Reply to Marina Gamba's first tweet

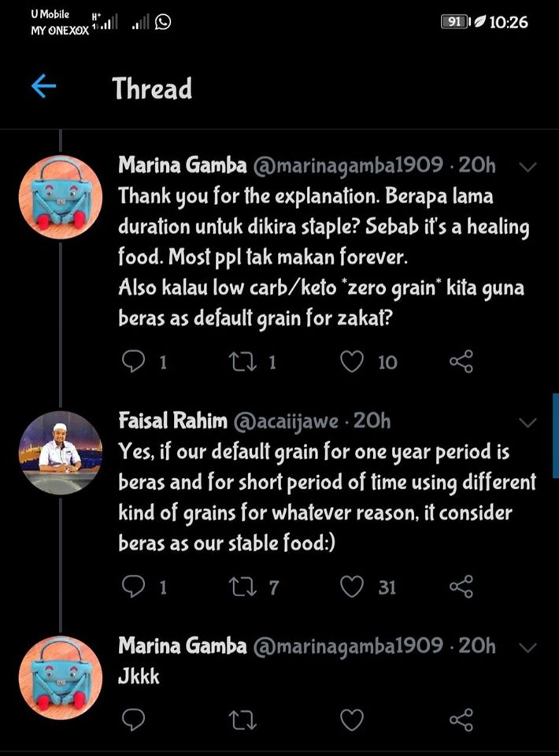(x=136, y=361)
